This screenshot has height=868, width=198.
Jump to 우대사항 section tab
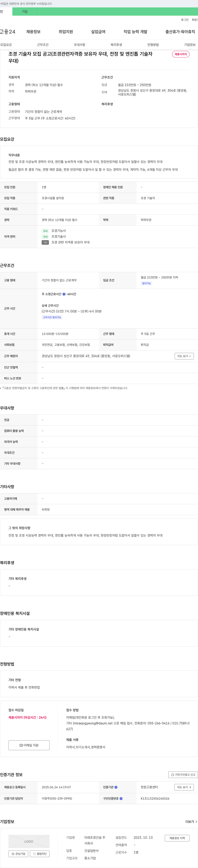(x=80, y=45)
